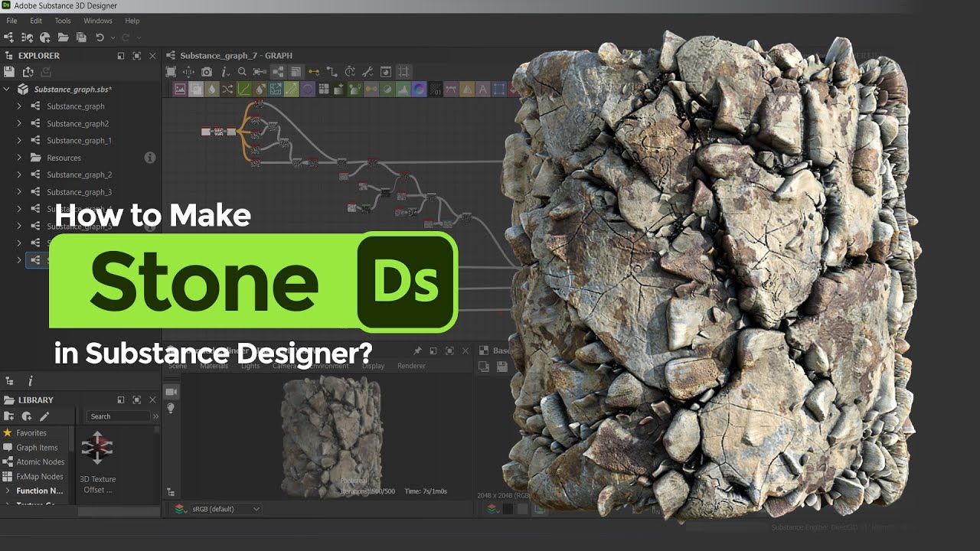Click the Library search field
The height and width of the screenshot is (551, 980).
coord(119,416)
